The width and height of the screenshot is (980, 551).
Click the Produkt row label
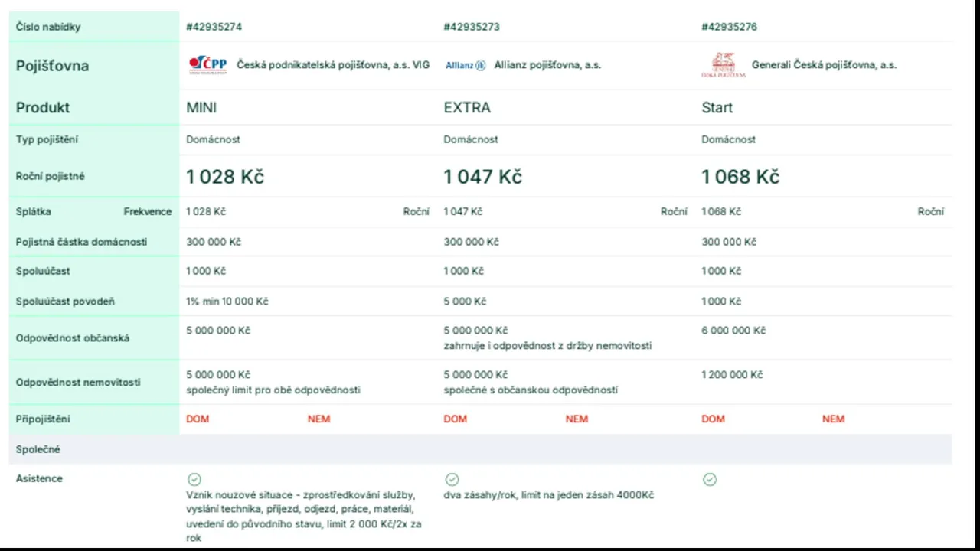[x=43, y=108]
